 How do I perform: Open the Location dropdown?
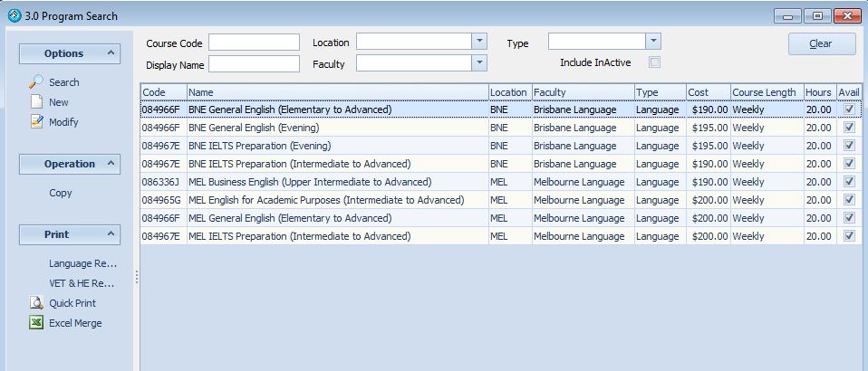(478, 42)
